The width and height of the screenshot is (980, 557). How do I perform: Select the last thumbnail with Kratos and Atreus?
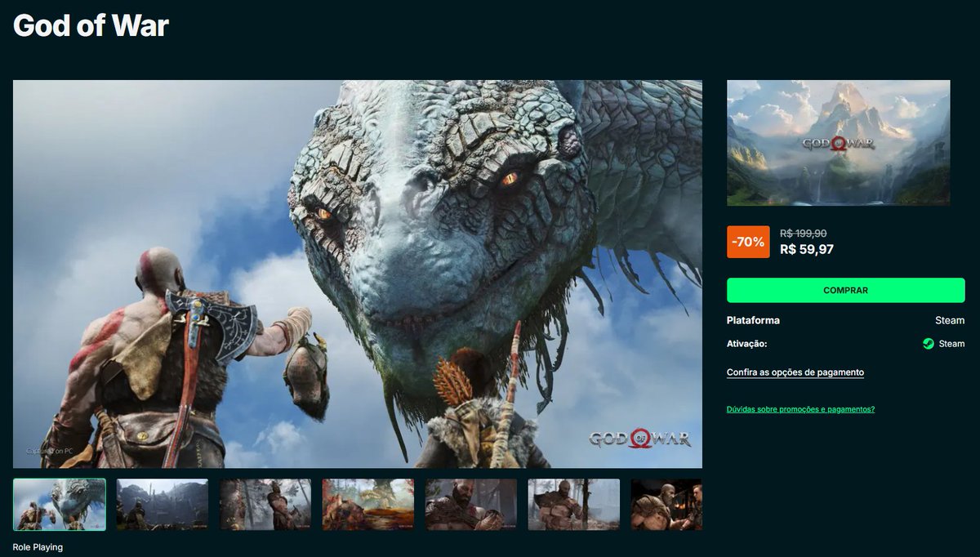(x=666, y=505)
